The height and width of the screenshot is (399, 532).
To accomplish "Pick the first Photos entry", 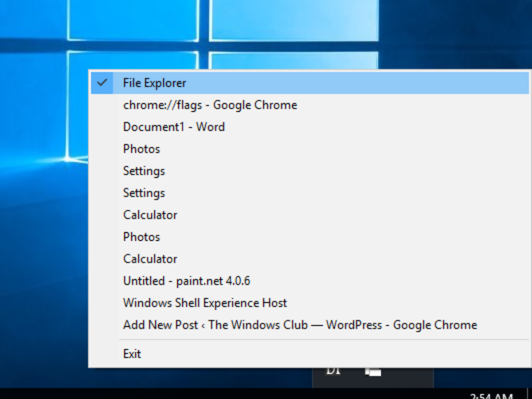I will tap(141, 149).
